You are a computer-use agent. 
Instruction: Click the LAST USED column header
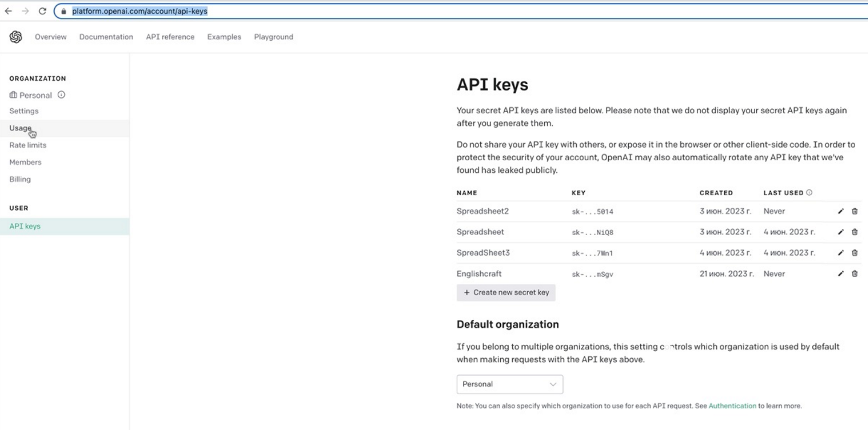783,193
